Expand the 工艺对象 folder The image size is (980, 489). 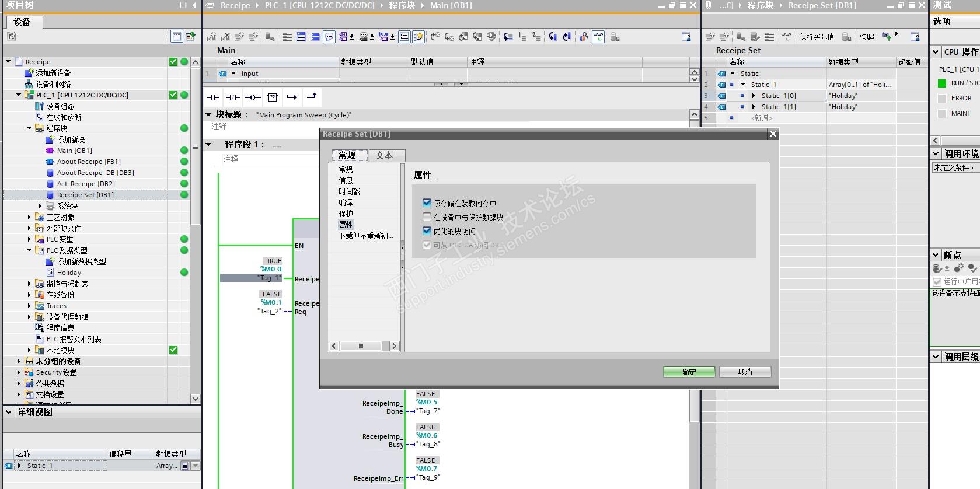(29, 217)
